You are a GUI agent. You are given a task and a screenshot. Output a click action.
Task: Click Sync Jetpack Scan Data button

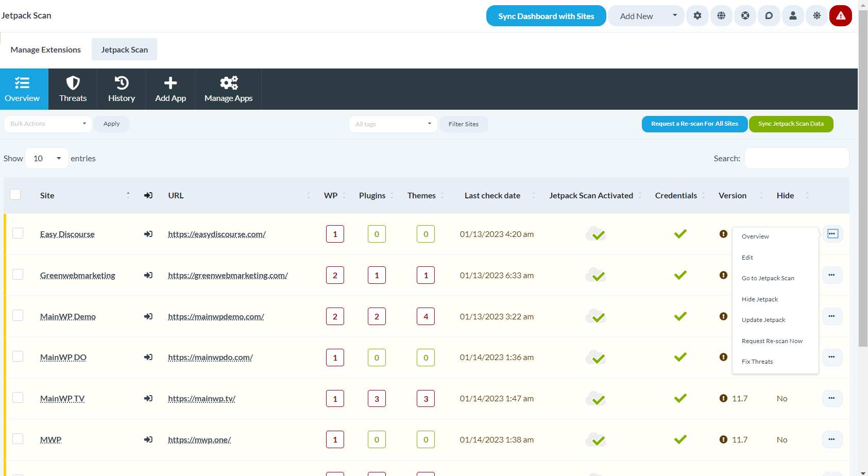[791, 124]
